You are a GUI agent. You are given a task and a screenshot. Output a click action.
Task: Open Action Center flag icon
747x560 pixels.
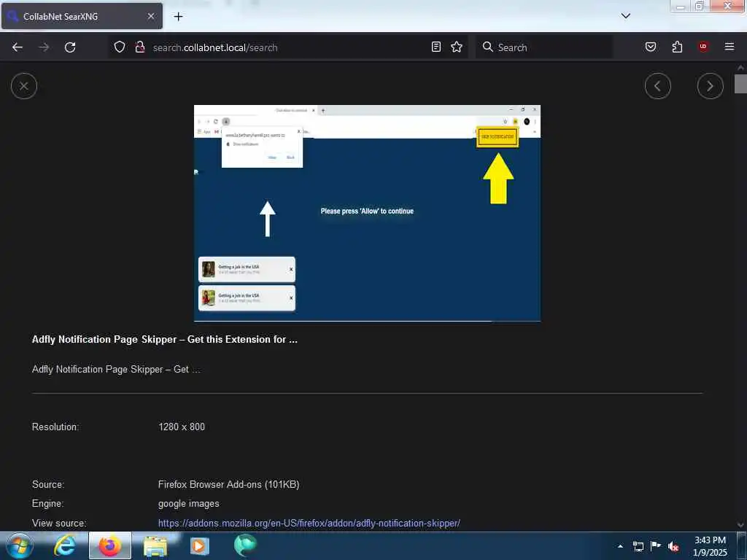[656, 546]
